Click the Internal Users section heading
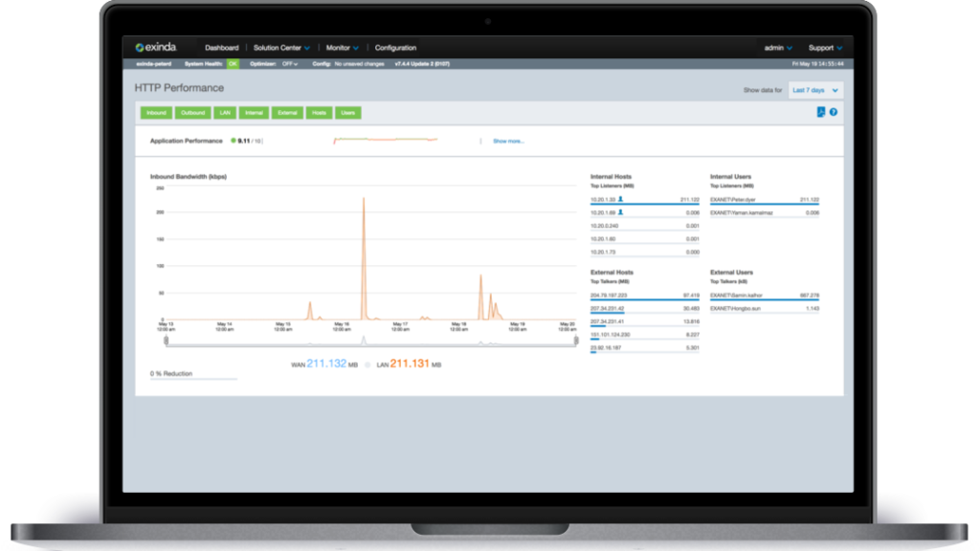The width and height of the screenshot is (980, 551). (x=730, y=177)
